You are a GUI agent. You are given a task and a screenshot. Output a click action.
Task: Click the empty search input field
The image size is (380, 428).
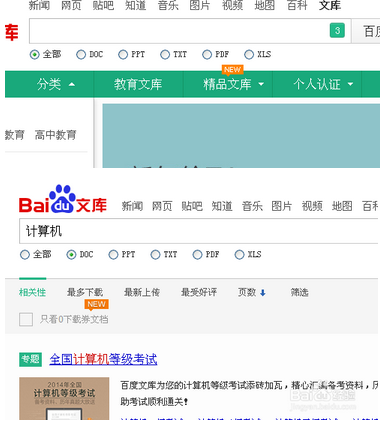pyautogui.click(x=190, y=31)
